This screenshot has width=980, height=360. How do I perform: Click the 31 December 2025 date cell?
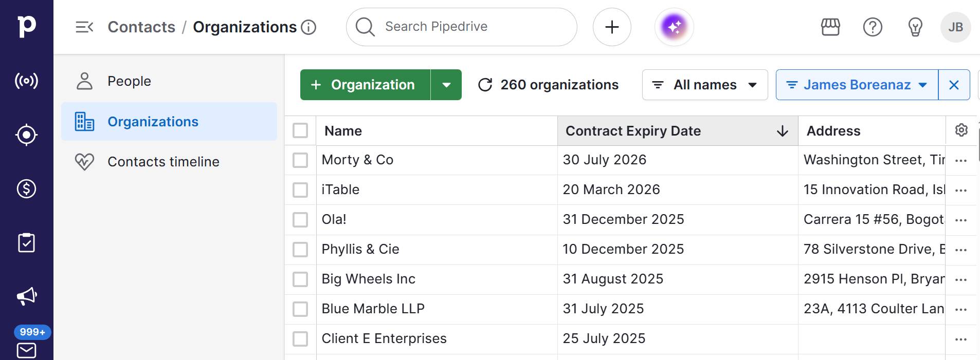pos(678,220)
